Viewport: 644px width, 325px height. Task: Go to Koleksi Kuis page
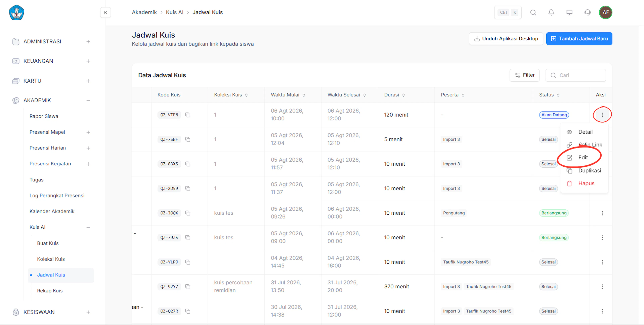pos(51,259)
